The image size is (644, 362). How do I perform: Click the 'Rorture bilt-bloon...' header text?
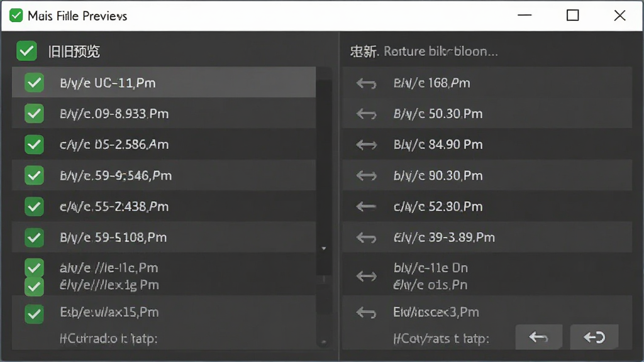coord(441,52)
